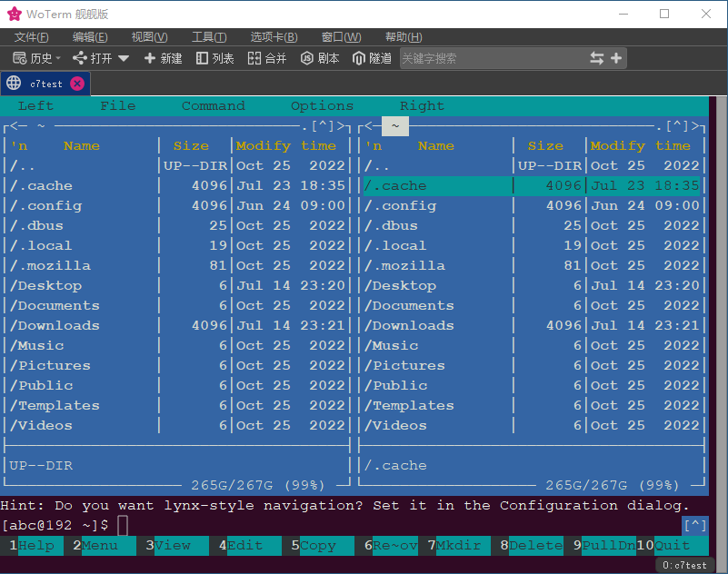Open the 选项卡(B) menu
This screenshot has width=728, height=574.
tap(274, 36)
